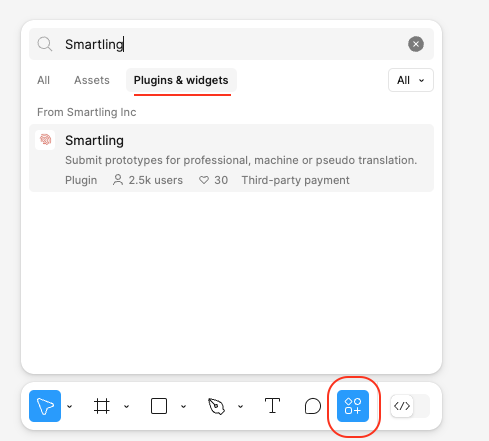Click the 'Third-party payment' text
Image resolution: width=489 pixels, height=441 pixels.
pos(296,180)
